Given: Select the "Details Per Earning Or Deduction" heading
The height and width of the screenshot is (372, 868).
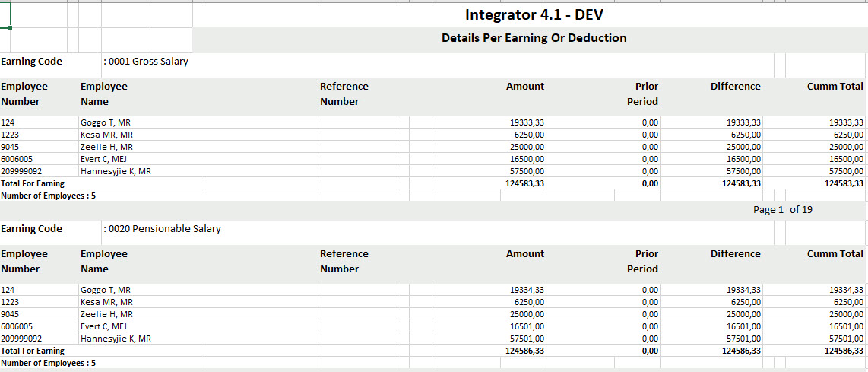Looking at the screenshot, I should coord(534,38).
